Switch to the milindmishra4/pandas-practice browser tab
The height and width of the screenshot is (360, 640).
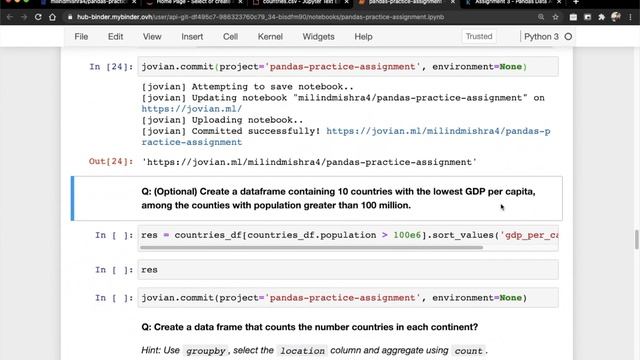[x=88, y=2]
